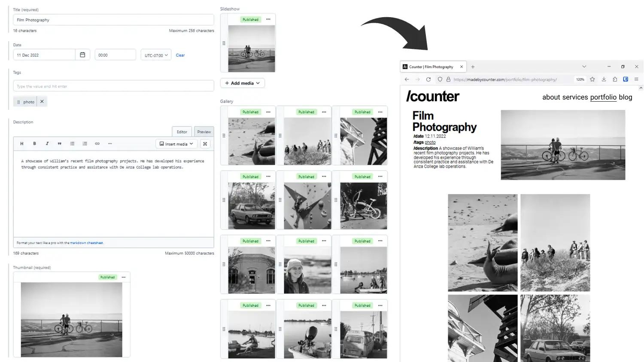The image size is (644, 362).
Task: Click the photo tag link on webpage
Action: (430, 142)
